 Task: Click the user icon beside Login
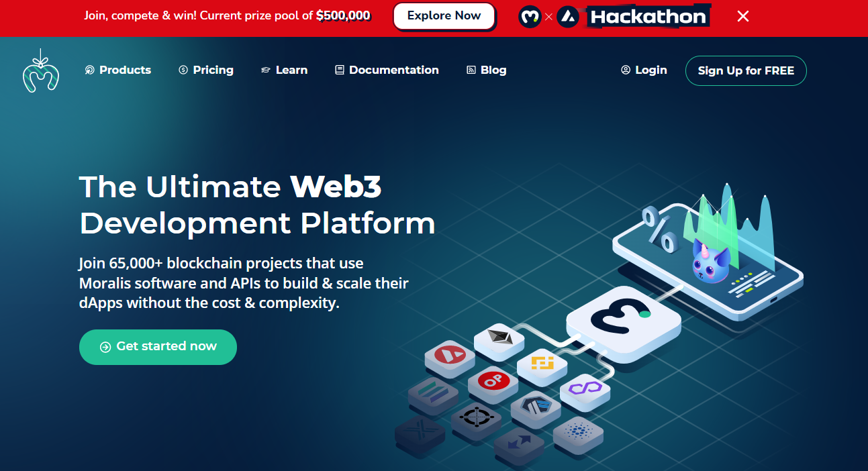coord(626,70)
